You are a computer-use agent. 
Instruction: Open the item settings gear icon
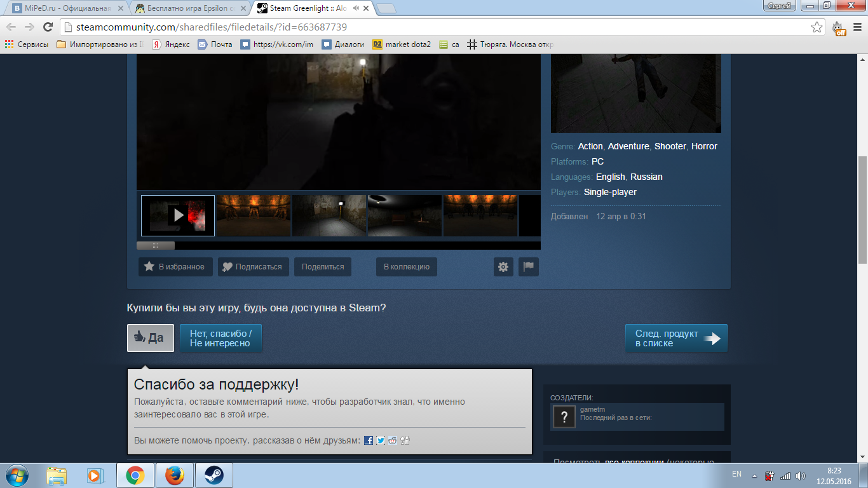click(503, 267)
